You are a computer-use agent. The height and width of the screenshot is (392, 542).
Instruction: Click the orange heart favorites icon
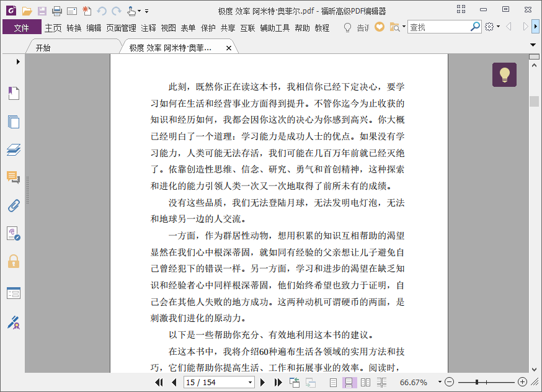pyautogui.click(x=380, y=27)
